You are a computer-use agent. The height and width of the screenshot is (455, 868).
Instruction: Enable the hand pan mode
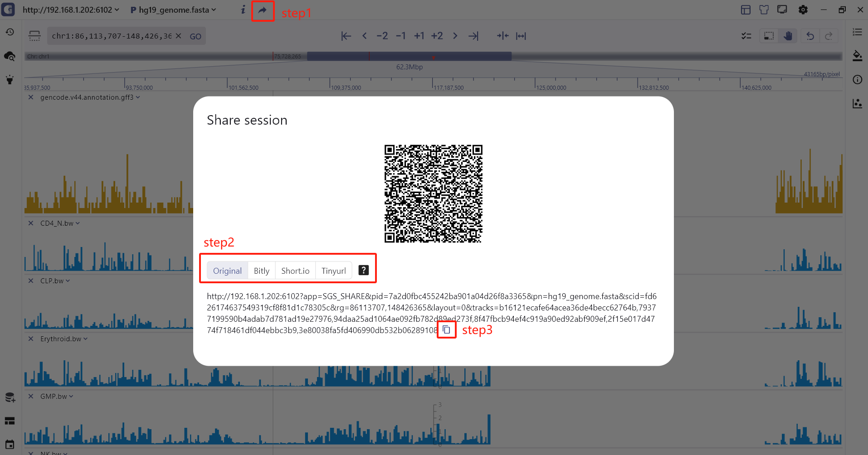coord(788,36)
